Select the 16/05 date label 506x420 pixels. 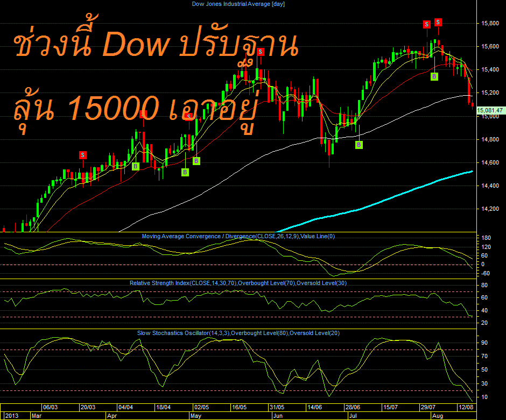pos(239,407)
